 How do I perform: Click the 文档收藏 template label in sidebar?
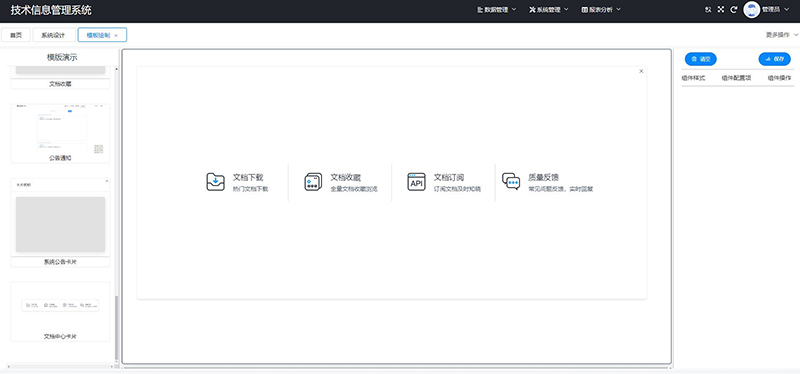60,84
